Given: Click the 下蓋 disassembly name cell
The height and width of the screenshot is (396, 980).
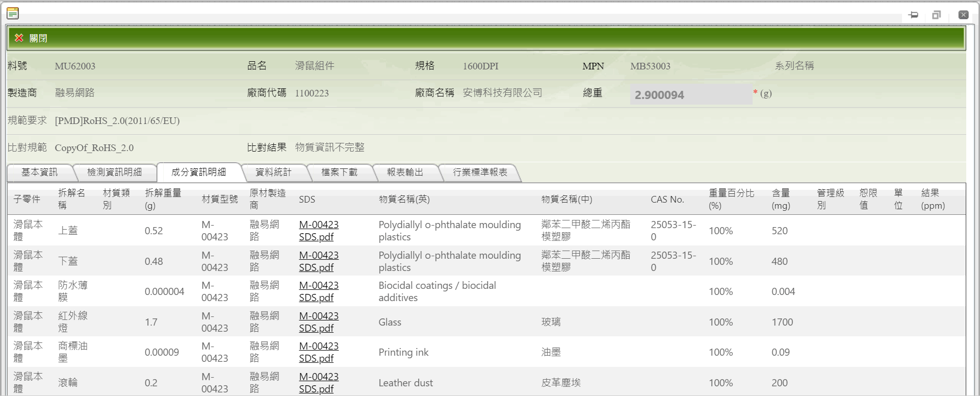Looking at the screenshot, I should (x=68, y=261).
